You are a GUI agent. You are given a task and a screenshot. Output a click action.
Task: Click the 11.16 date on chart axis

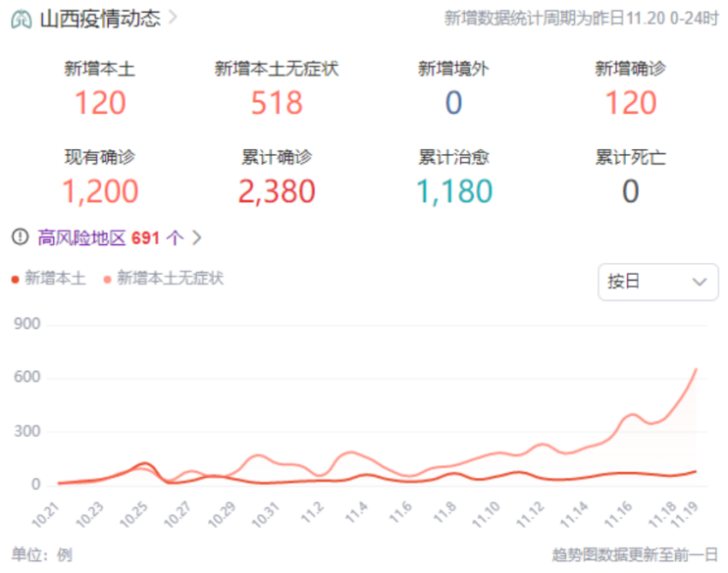[x=618, y=514]
